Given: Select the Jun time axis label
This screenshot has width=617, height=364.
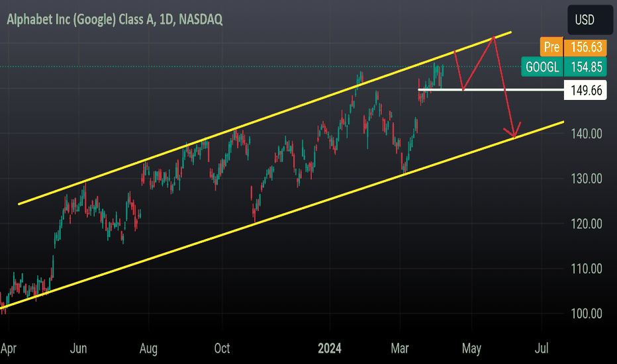Looking at the screenshot, I should pos(78,349).
